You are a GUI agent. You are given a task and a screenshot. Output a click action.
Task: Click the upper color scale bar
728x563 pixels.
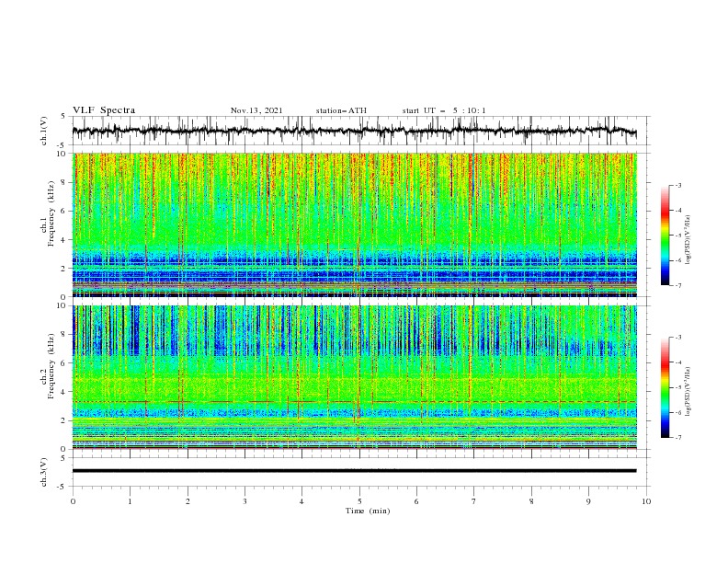point(665,236)
